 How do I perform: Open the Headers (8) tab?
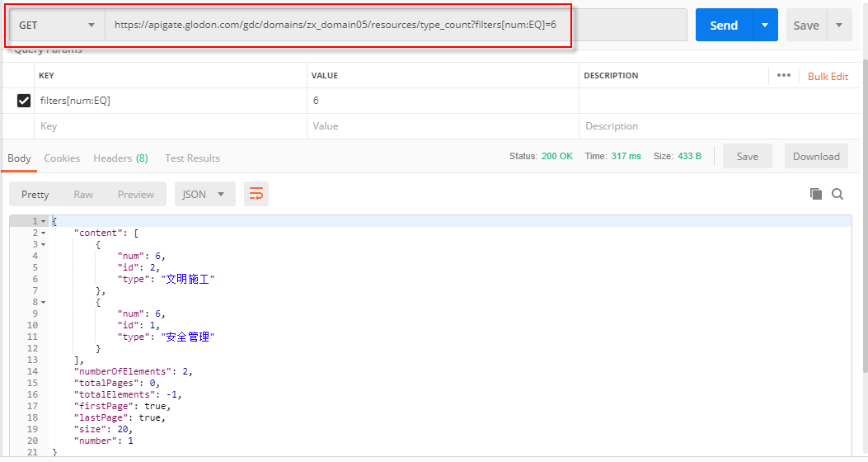pos(120,158)
